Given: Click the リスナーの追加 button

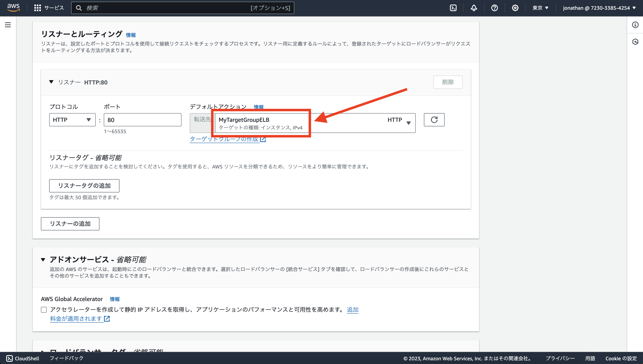Looking at the screenshot, I should [70, 224].
